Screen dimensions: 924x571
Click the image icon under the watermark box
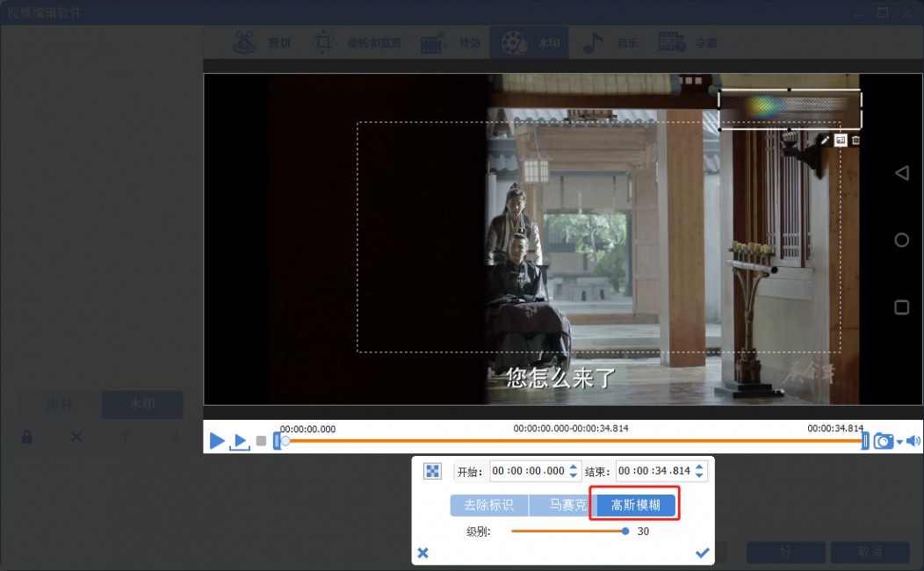(841, 141)
